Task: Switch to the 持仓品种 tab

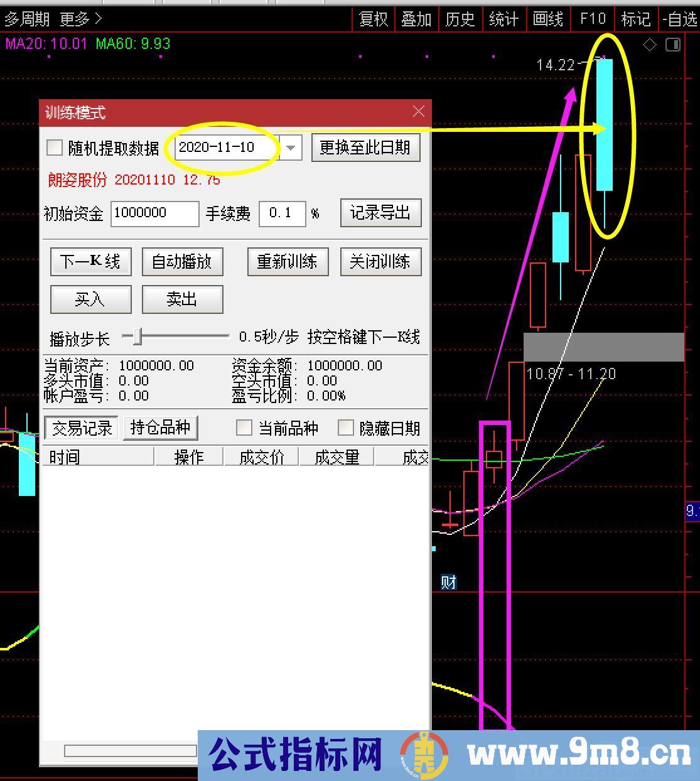Action: click(161, 428)
